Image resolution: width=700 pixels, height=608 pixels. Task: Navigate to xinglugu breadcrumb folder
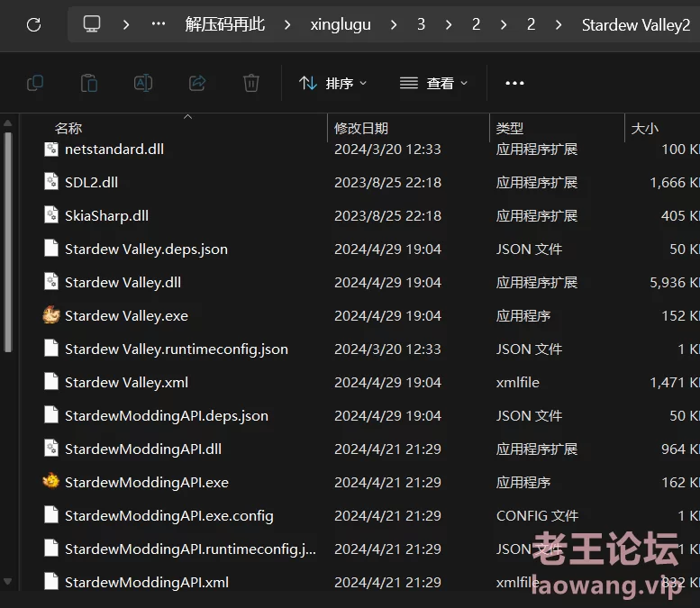[341, 24]
